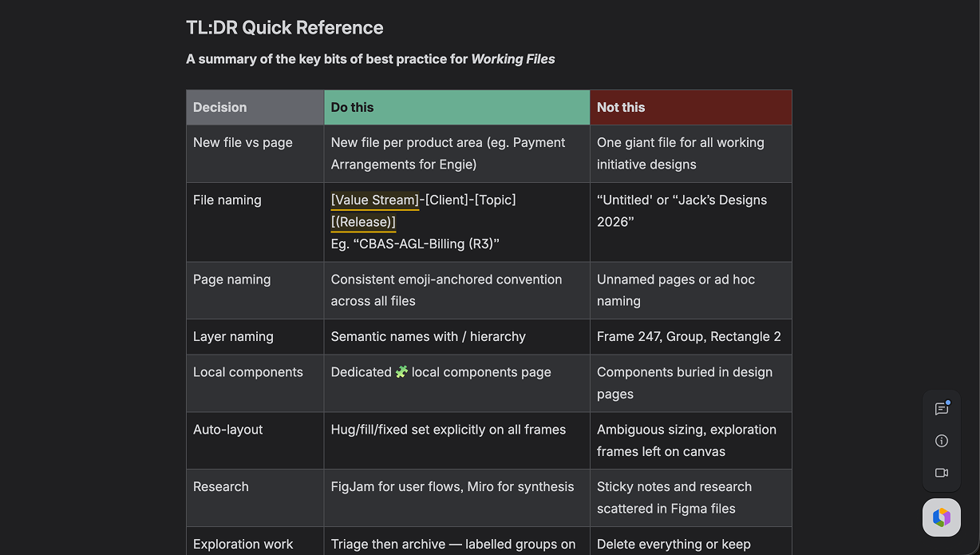
Task: Select the 'Research' decision cell
Action: [255, 498]
